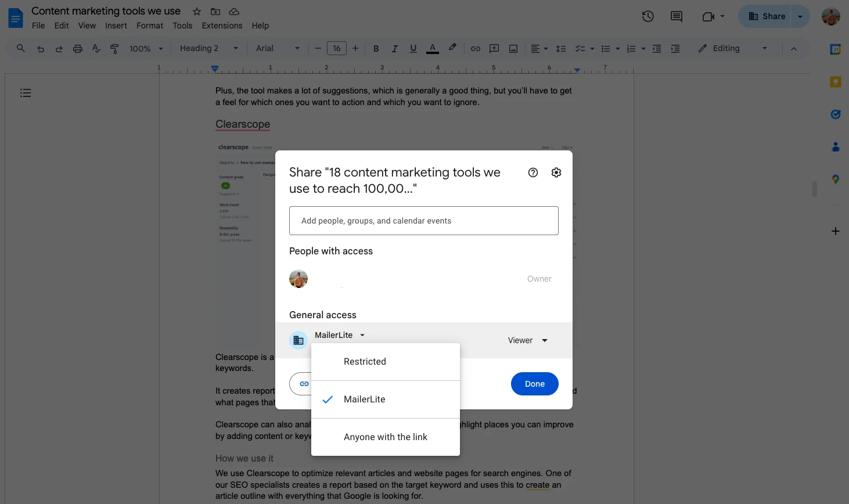This screenshot has height=504, width=849.
Task: Click the Add people input field
Action: pos(423,221)
